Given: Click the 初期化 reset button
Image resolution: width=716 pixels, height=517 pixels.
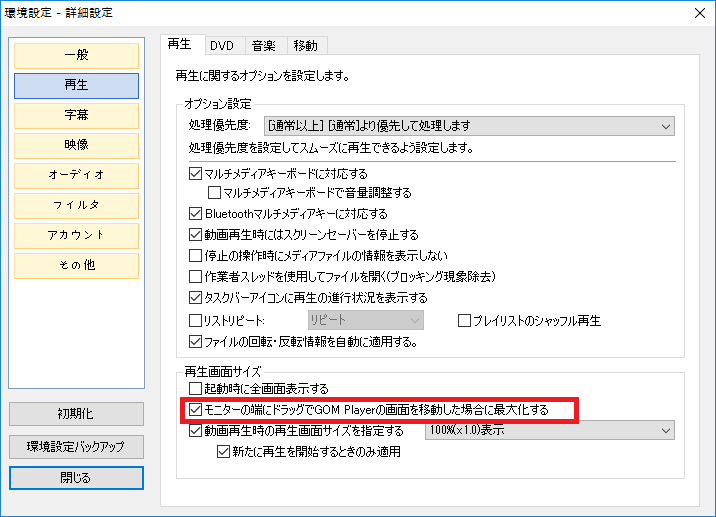Looking at the screenshot, I should point(76,414).
